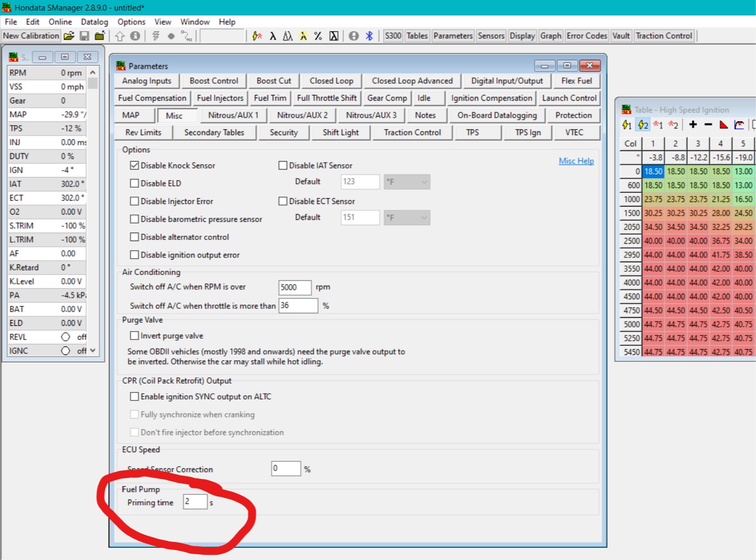This screenshot has height=560, width=756.
Task: Click the boxed lambda toolbar icon
Action: [x=333, y=36]
